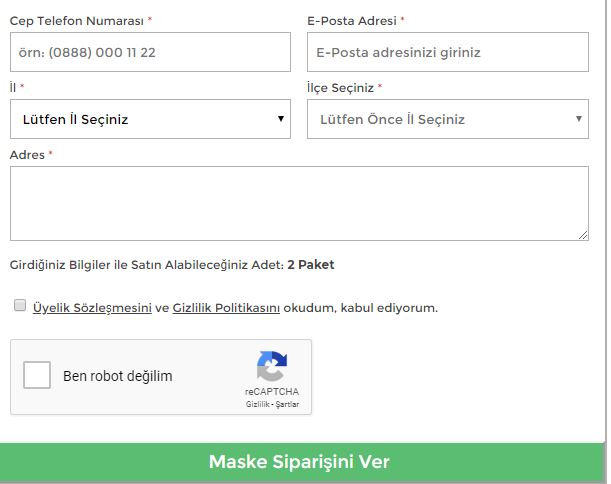Focus the Cep Telefon Numarası input field

(150, 52)
